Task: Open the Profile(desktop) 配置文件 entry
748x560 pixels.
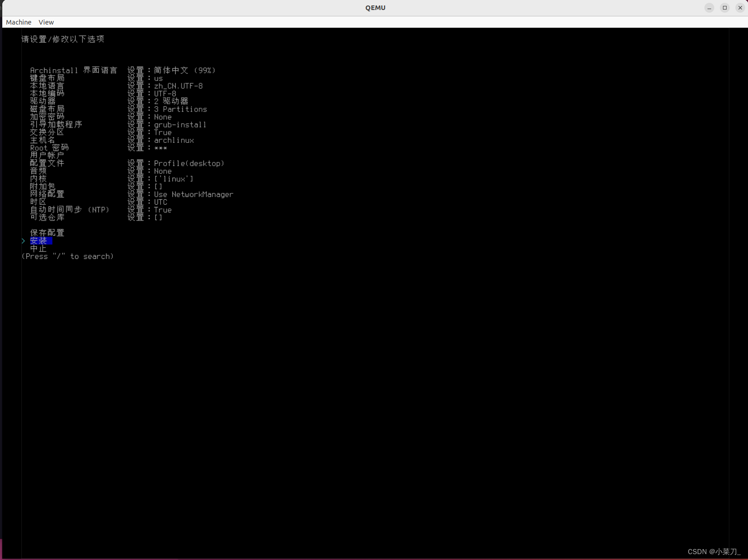Action: [47, 163]
